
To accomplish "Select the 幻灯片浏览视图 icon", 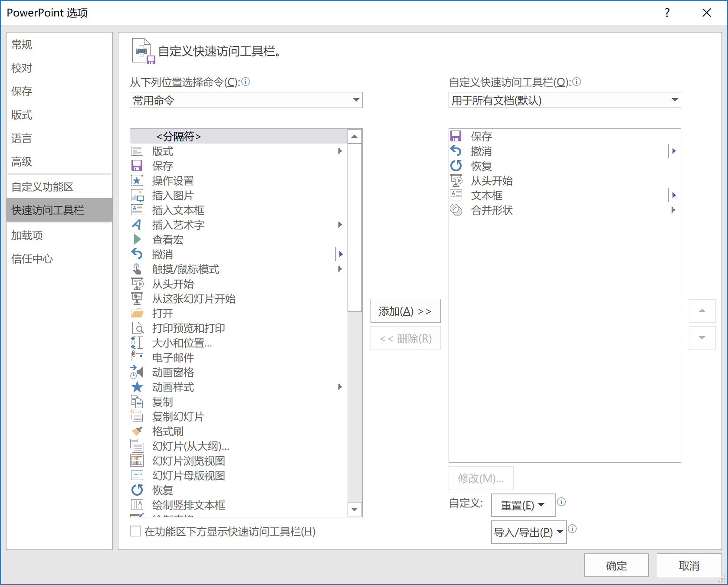I will [x=137, y=461].
